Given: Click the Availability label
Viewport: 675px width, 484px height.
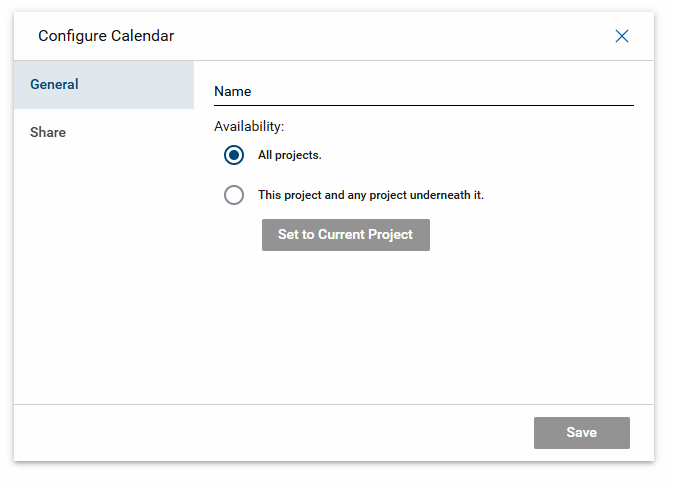Looking at the screenshot, I should coord(249,127).
